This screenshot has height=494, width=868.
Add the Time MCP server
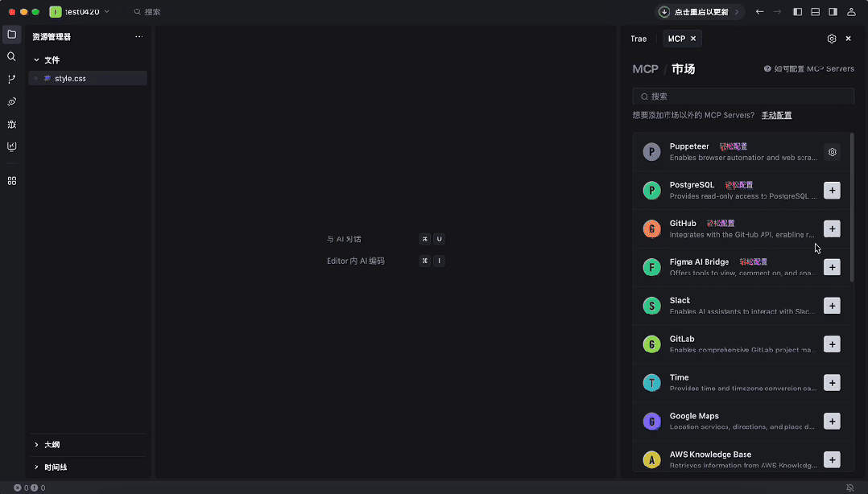click(x=832, y=383)
